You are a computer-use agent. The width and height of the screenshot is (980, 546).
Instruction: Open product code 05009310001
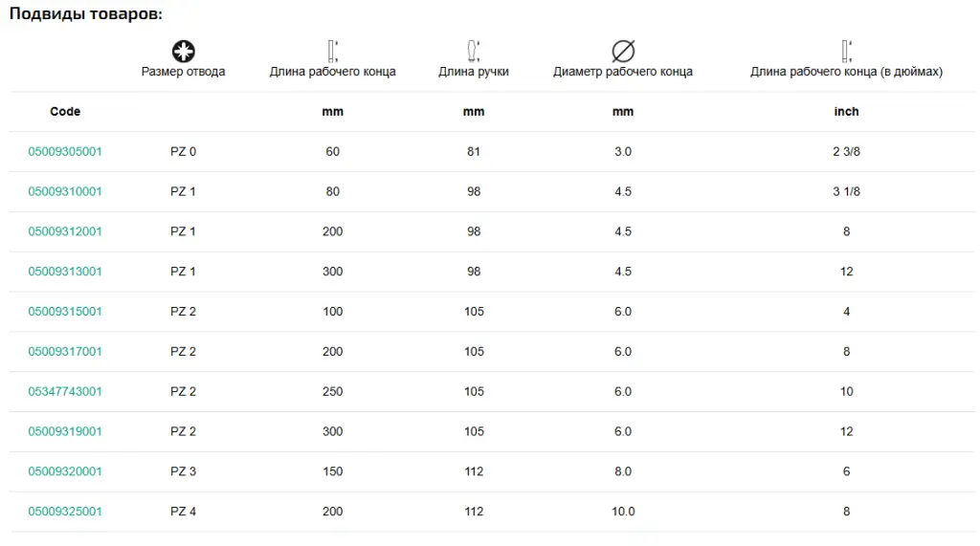click(65, 192)
